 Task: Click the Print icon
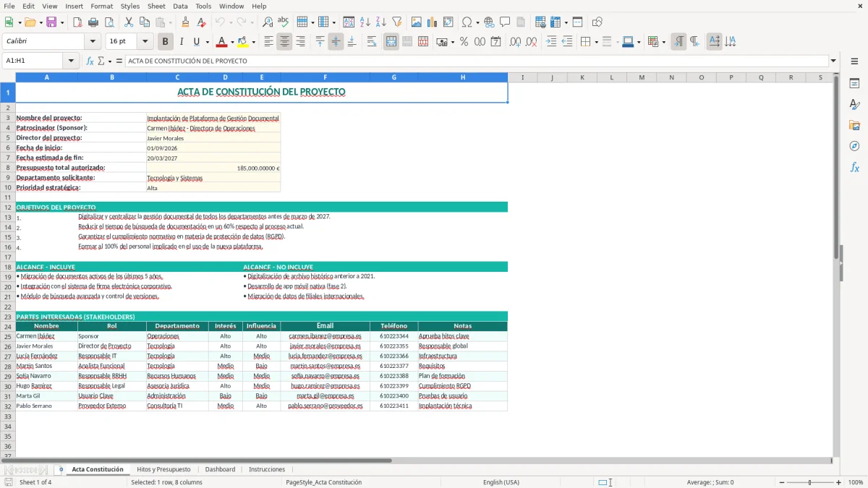click(93, 22)
